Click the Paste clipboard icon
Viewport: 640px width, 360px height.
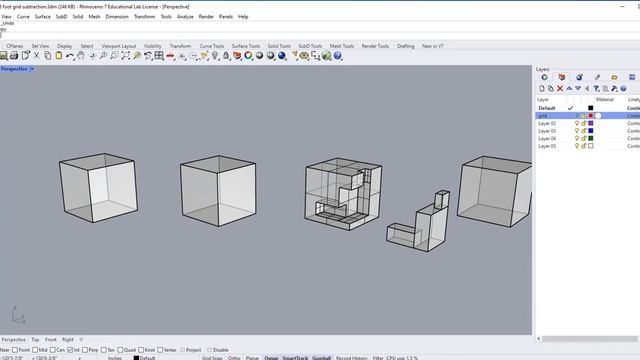pos(59,56)
